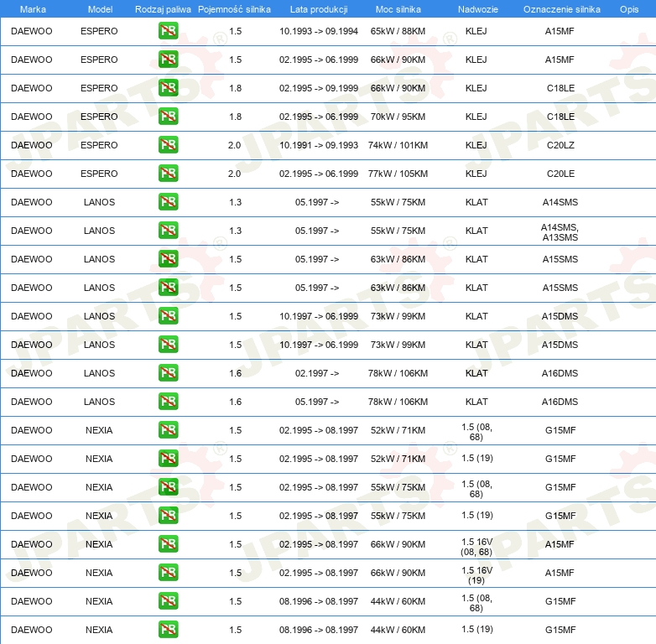Click KLAT cell in LANOS 02.1997 row

476,373
